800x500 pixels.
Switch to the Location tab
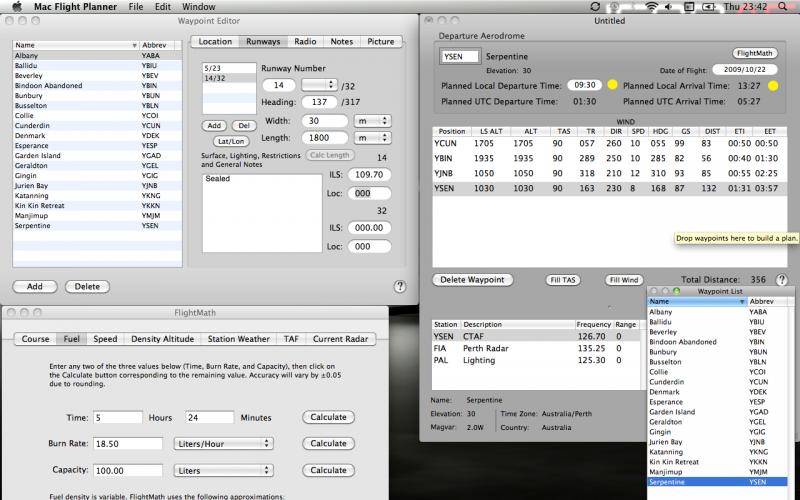[215, 41]
